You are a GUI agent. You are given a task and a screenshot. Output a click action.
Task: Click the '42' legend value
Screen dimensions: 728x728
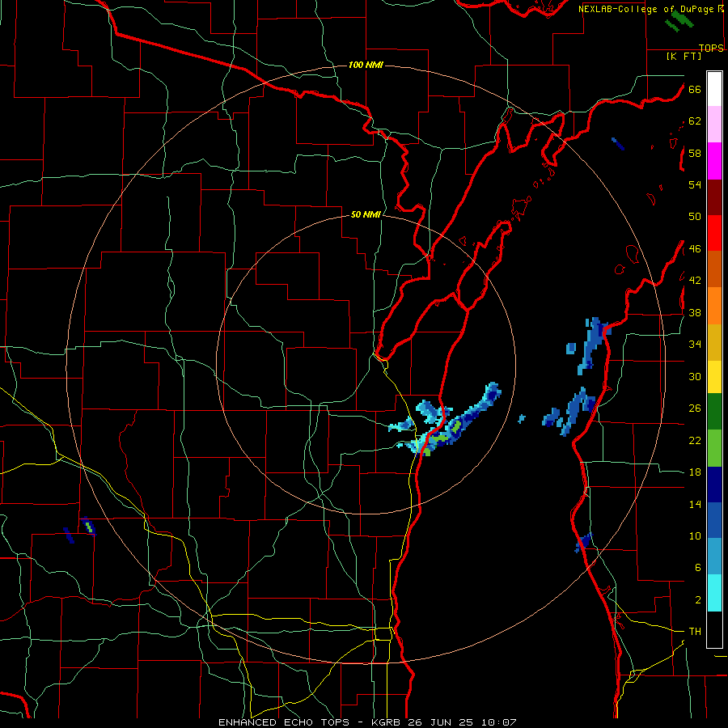pyautogui.click(x=695, y=281)
